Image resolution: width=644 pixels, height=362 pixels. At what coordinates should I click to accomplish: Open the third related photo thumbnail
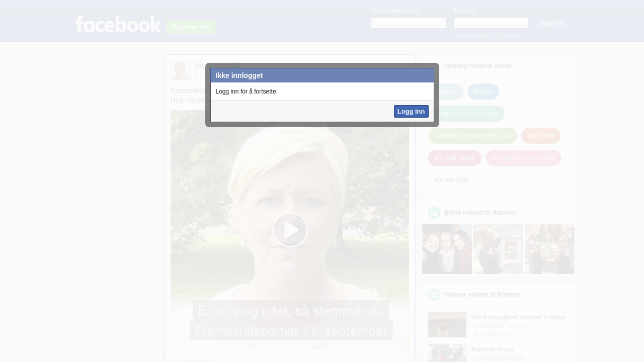(549, 249)
